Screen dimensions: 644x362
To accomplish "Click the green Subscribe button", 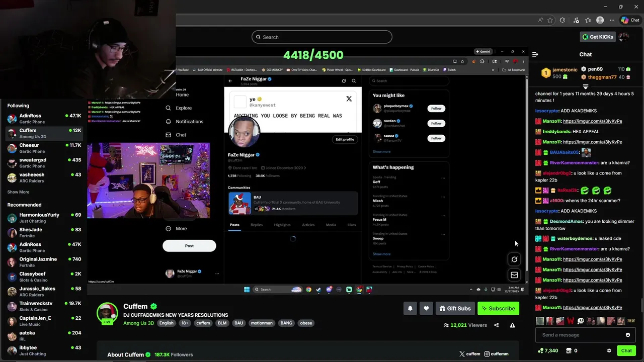I will (x=498, y=308).
